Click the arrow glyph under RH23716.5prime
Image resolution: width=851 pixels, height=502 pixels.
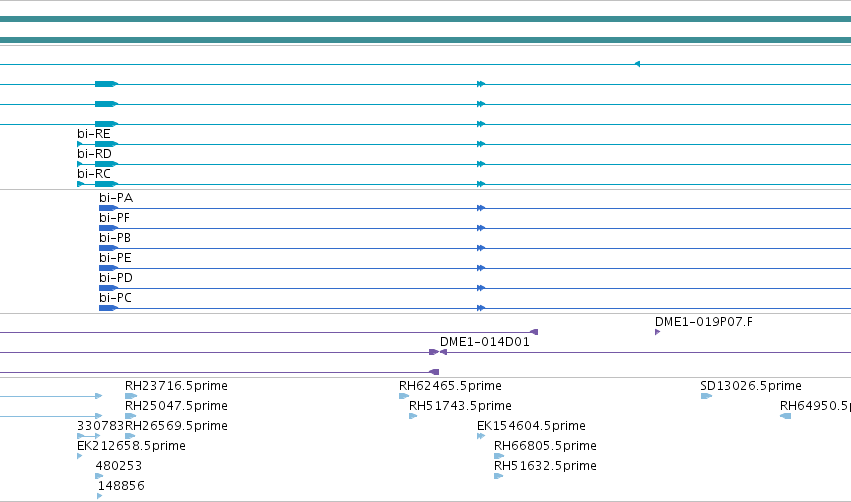coord(130,396)
